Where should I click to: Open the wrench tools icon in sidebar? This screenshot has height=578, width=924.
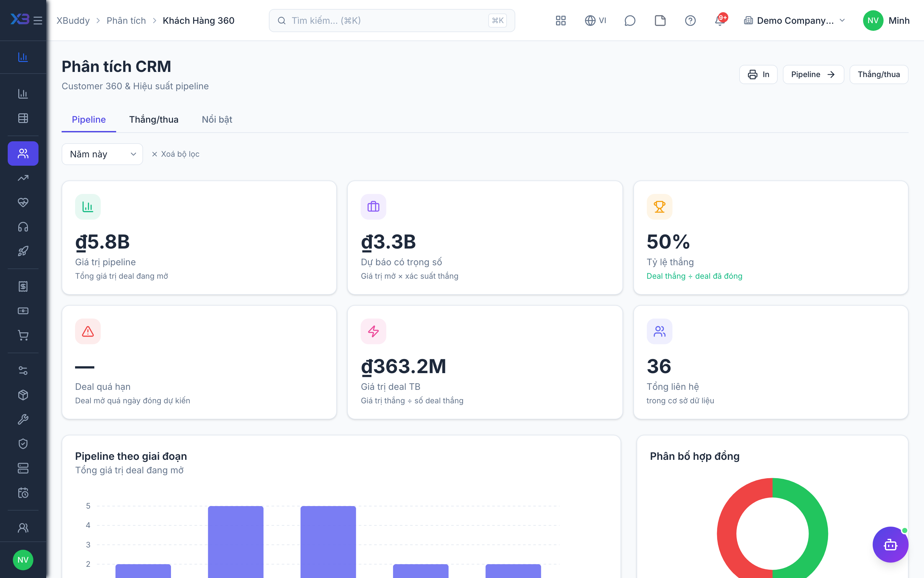23,419
